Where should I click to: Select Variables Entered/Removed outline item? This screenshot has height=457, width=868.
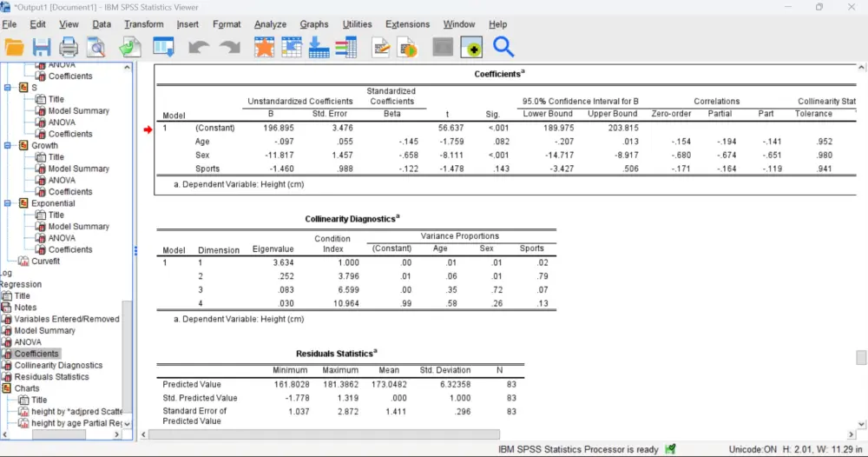point(67,319)
